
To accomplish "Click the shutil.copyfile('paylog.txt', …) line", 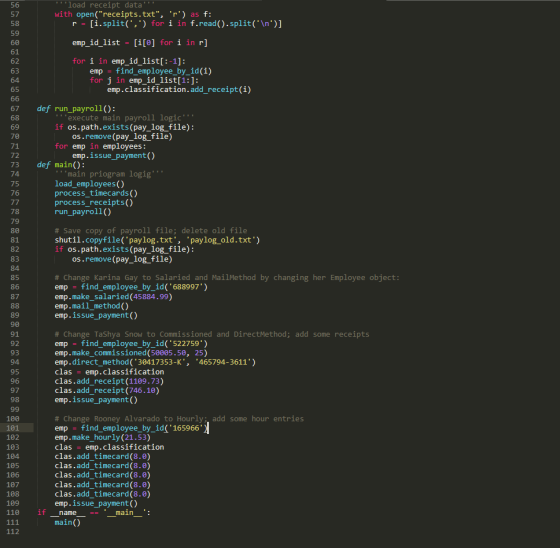I will point(157,240).
